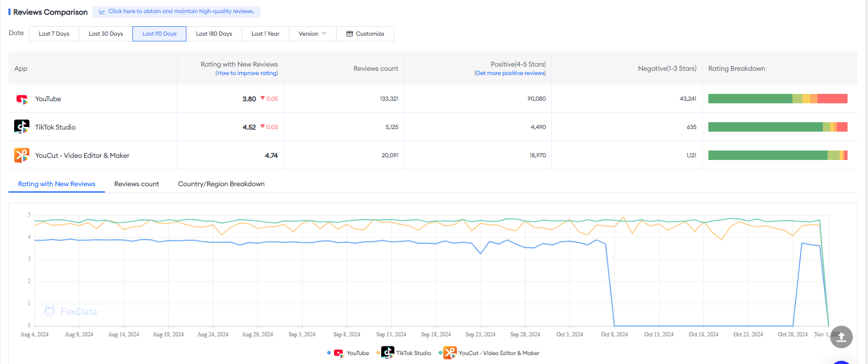Click YouCut - Video Editor & Maker name

(x=82, y=156)
